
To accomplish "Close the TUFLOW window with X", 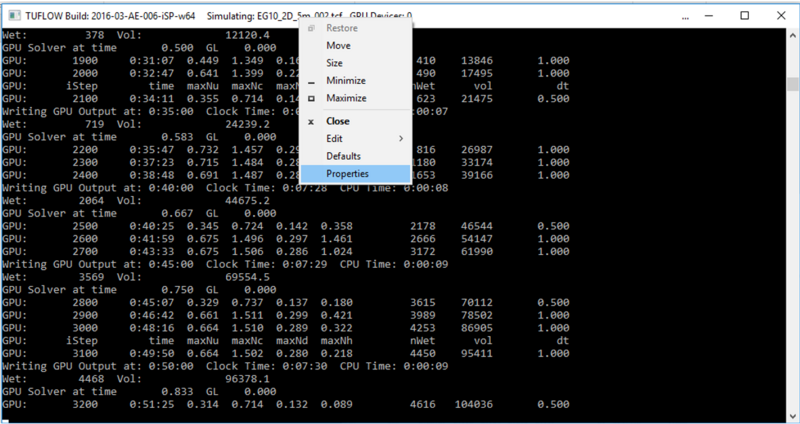I will click(781, 15).
